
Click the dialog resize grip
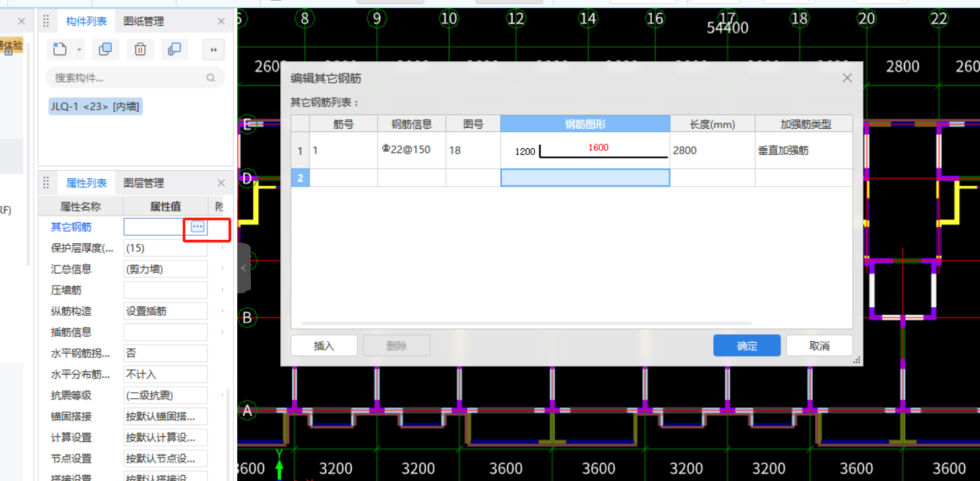pos(857,361)
